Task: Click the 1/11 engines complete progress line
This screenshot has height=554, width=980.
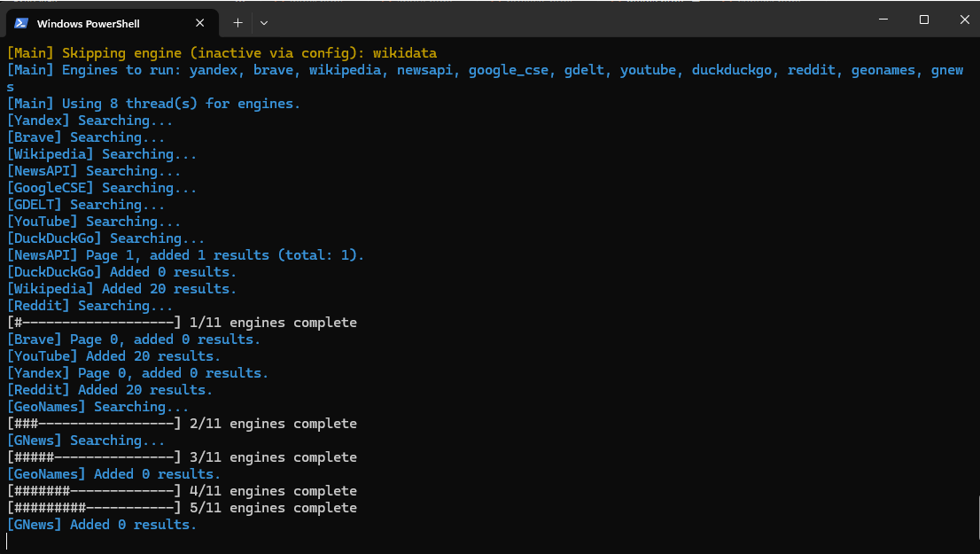Action: coord(182,323)
